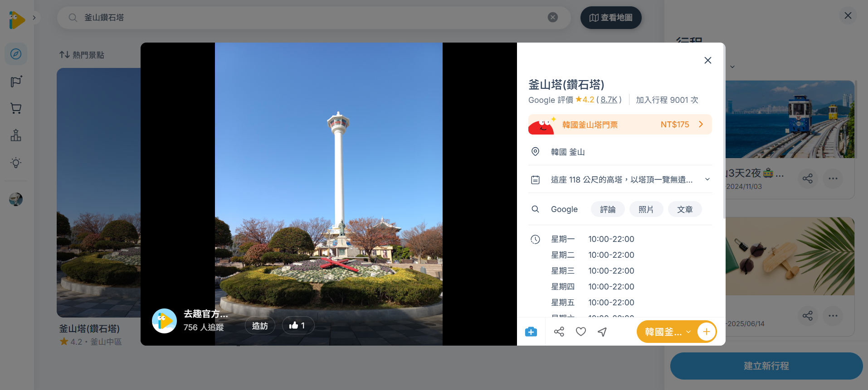Click the Busan Tower main photo
The width and height of the screenshot is (868, 390).
[329, 194]
